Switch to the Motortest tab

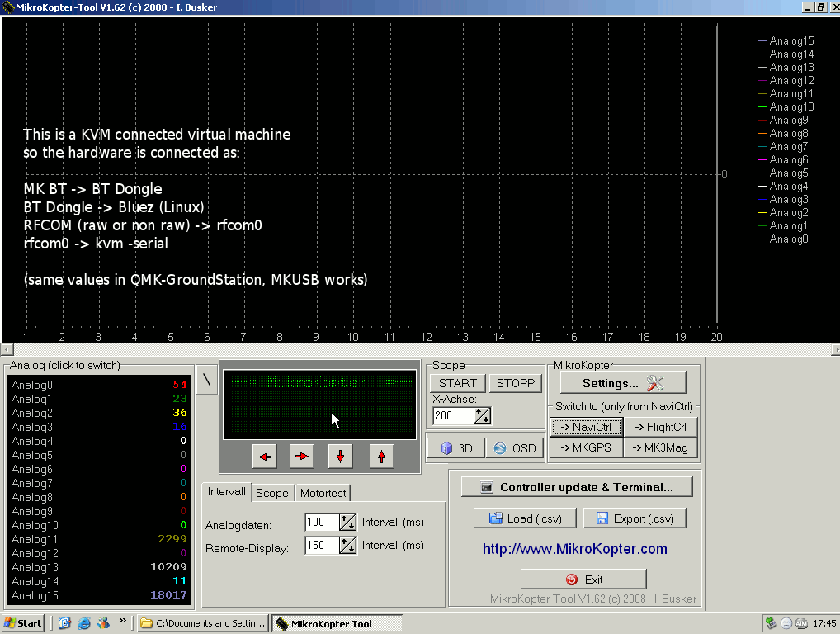pyautogui.click(x=323, y=493)
